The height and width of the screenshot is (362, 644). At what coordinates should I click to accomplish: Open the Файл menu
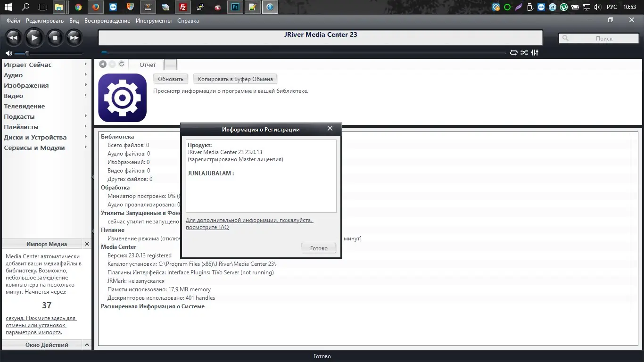[13, 21]
